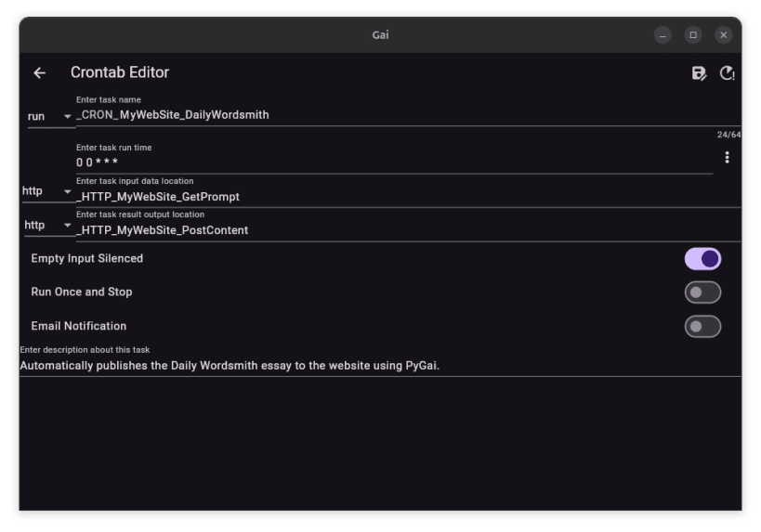Open the input location 'http' dropdown

47,191
